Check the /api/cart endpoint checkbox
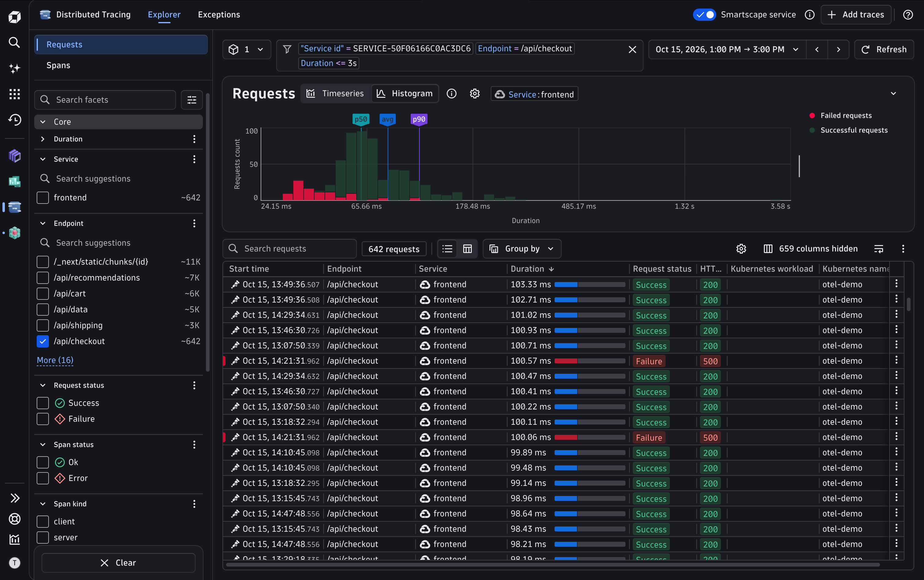This screenshot has height=580, width=924. (42, 293)
